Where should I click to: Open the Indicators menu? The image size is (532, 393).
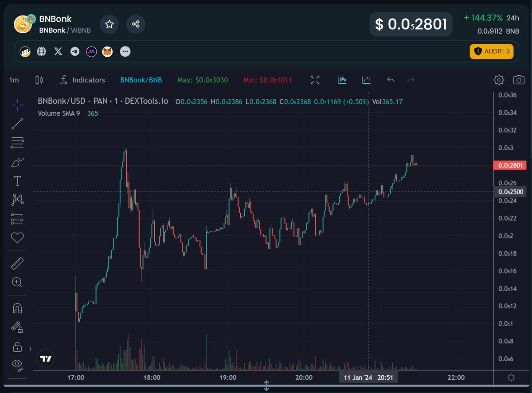coord(82,80)
